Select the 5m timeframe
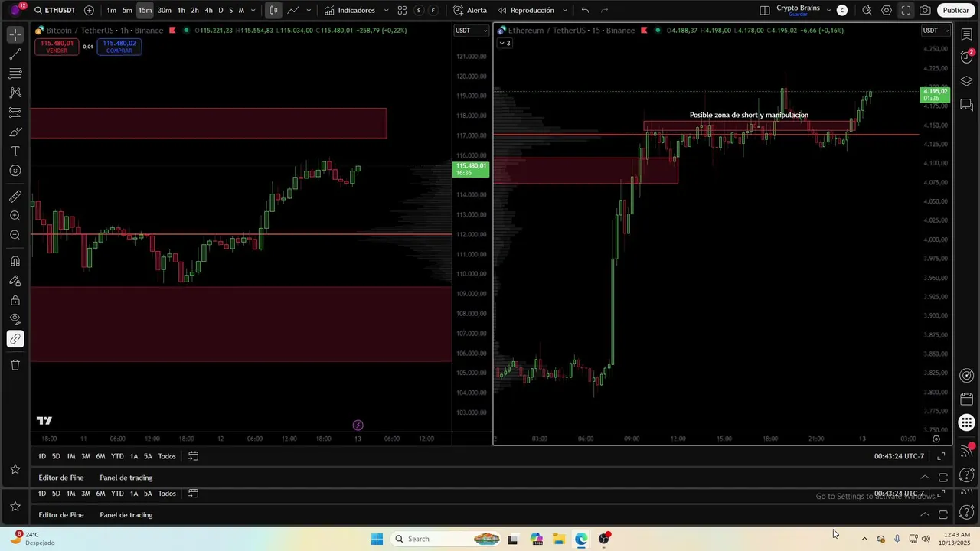 [x=127, y=10]
